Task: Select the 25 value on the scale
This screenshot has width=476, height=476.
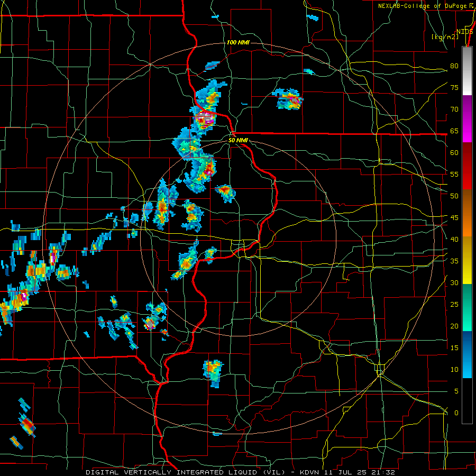Action: 454,304
